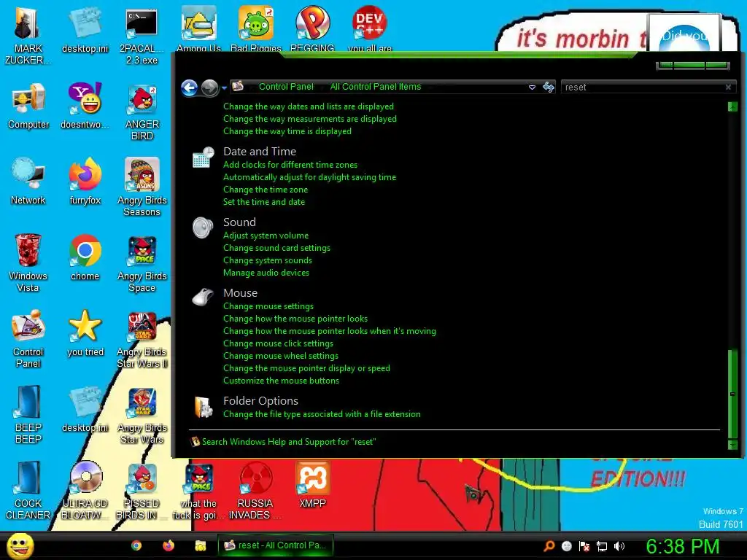Viewport: 747px width, 560px height.
Task: Select the Computer desktop icon
Action: pyautogui.click(x=28, y=106)
